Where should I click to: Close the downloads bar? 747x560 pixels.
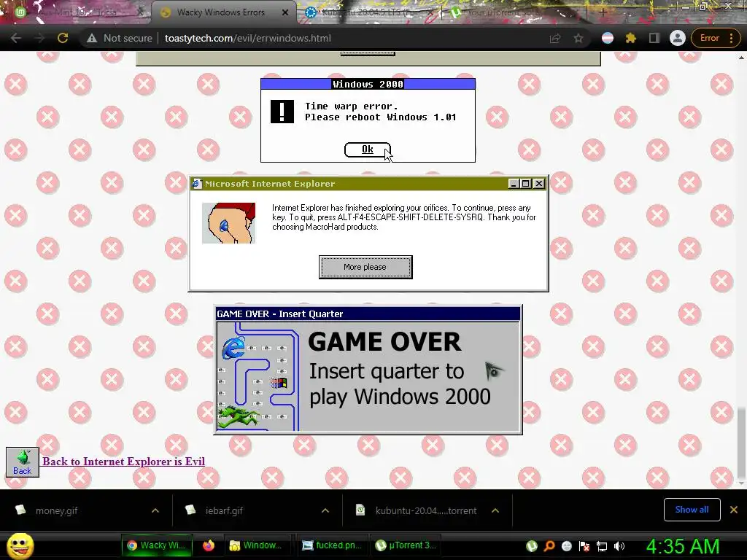pyautogui.click(x=734, y=510)
